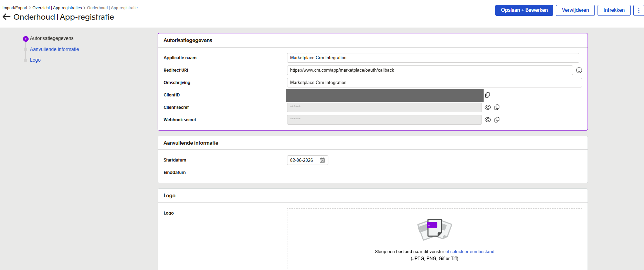The width and height of the screenshot is (644, 270).
Task: Click the ClientID label
Action: coord(171,95)
